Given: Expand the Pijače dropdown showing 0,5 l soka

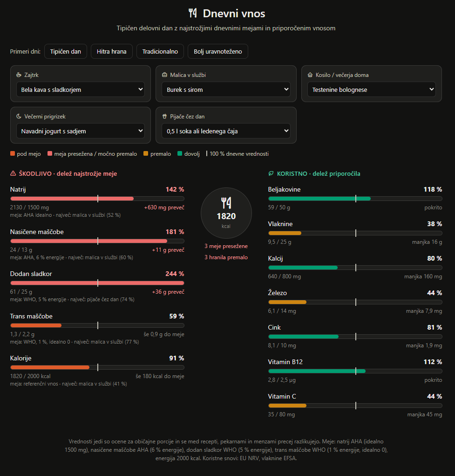Looking at the screenshot, I should (226, 131).
